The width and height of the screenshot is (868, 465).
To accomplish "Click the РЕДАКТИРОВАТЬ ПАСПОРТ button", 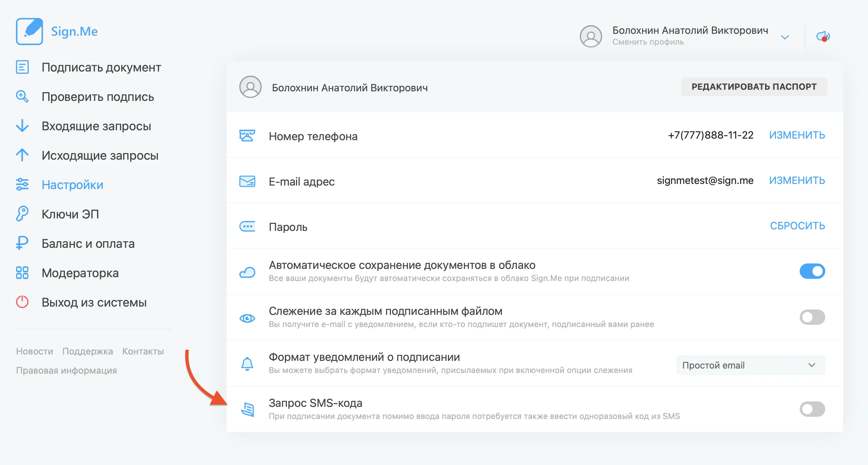I will coord(754,87).
